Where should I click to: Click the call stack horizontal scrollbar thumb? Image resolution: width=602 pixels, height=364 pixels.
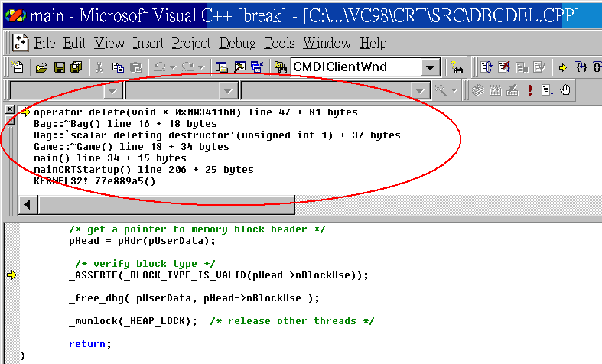tap(166, 204)
